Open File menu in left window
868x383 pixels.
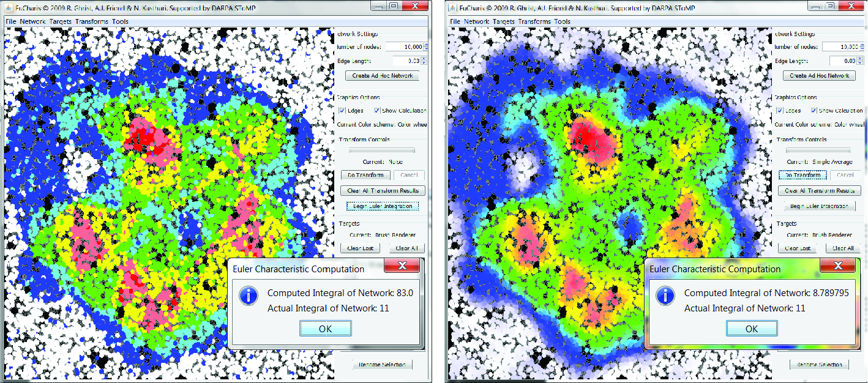10,21
